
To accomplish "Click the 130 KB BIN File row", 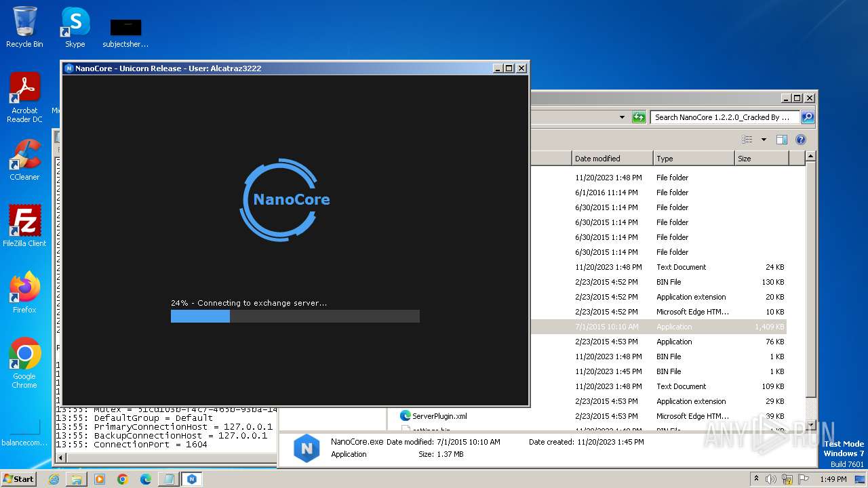I will (x=658, y=282).
